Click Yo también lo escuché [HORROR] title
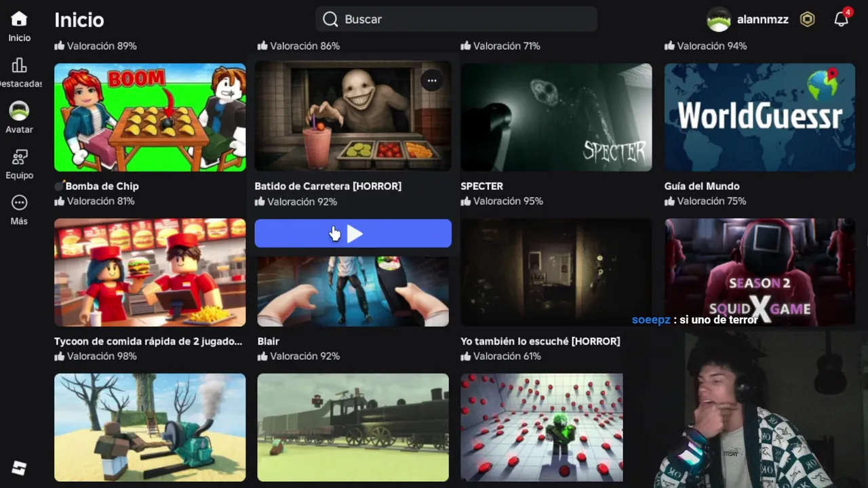 tap(540, 341)
